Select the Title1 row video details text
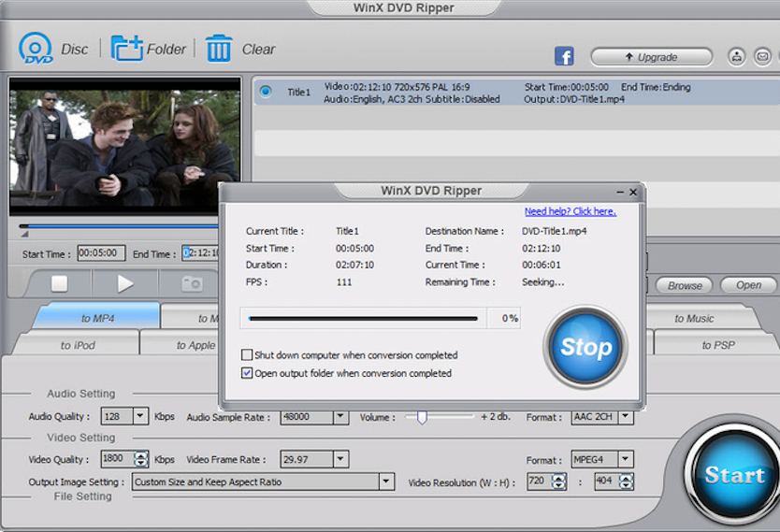The height and width of the screenshot is (532, 780). click(397, 87)
